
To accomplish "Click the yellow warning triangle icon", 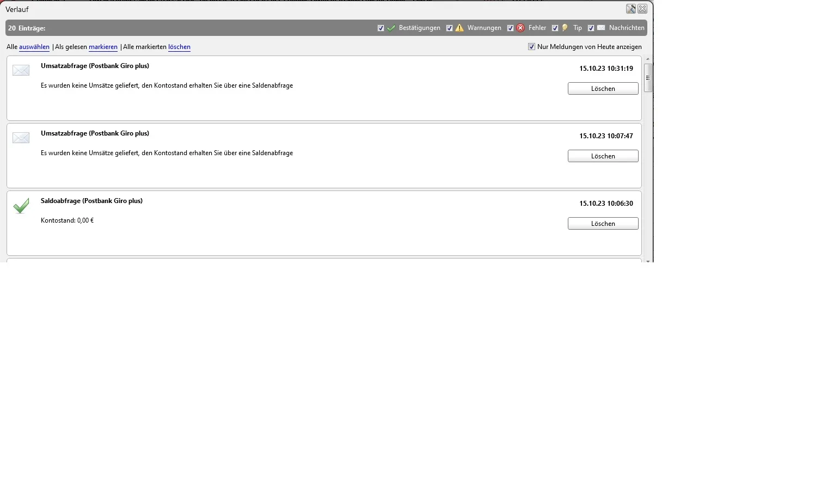I will tap(459, 28).
